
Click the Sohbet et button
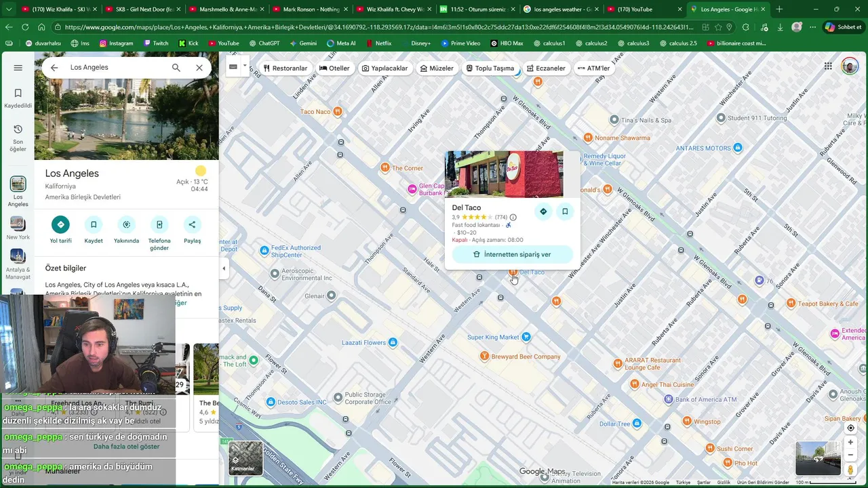tap(843, 27)
